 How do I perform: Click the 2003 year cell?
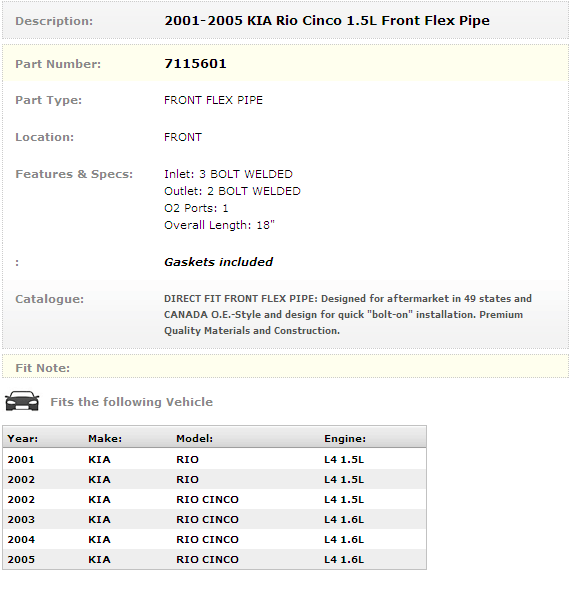(21, 520)
